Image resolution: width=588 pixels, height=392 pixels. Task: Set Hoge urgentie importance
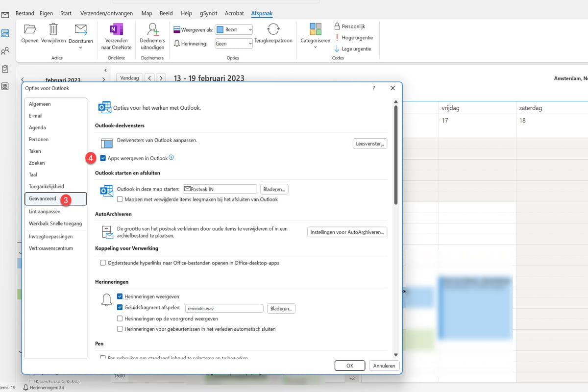(x=337, y=38)
